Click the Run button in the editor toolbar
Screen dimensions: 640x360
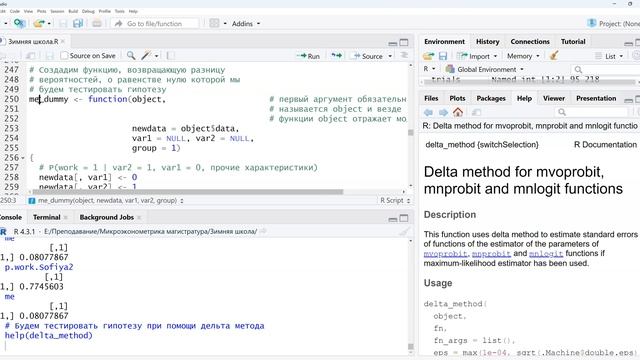(309, 56)
